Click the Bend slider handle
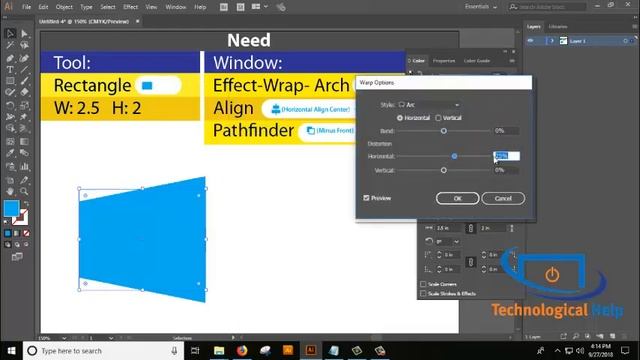Viewport: 640px width, 360px height. point(444,131)
